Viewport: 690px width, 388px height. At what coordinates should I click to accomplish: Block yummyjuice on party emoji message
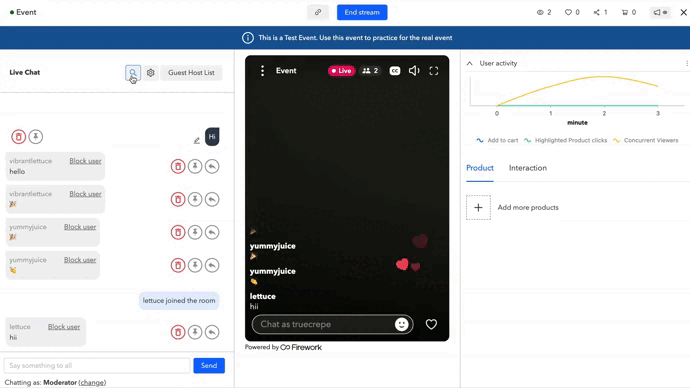point(80,227)
